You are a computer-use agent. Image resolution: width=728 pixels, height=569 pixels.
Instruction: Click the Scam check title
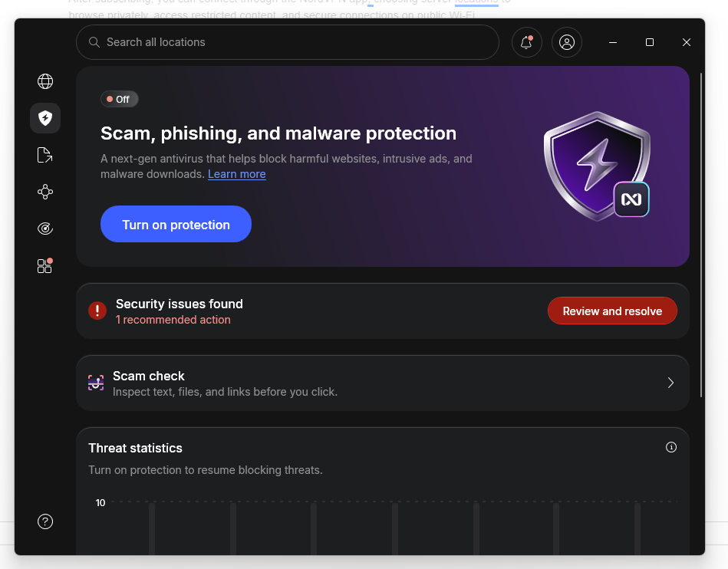(149, 376)
